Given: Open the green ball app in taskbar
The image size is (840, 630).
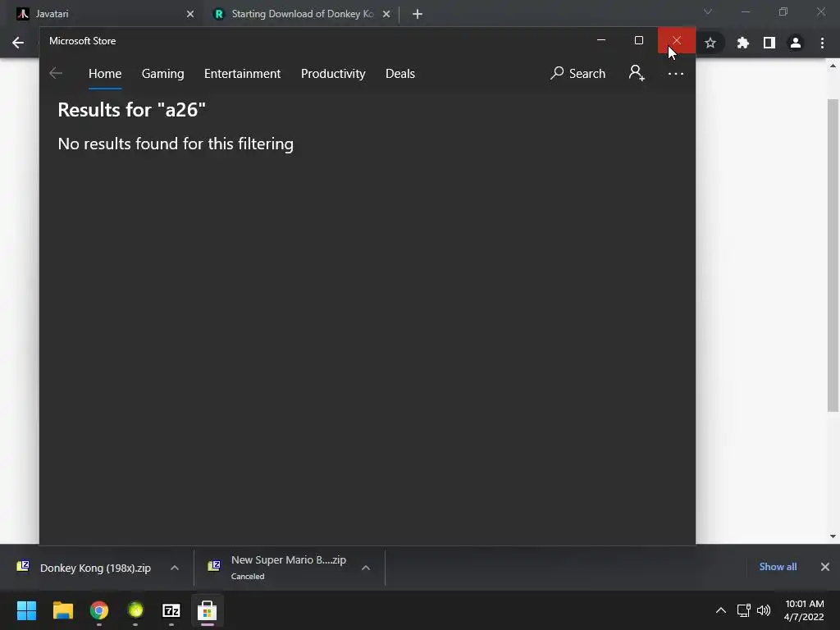Looking at the screenshot, I should (135, 610).
